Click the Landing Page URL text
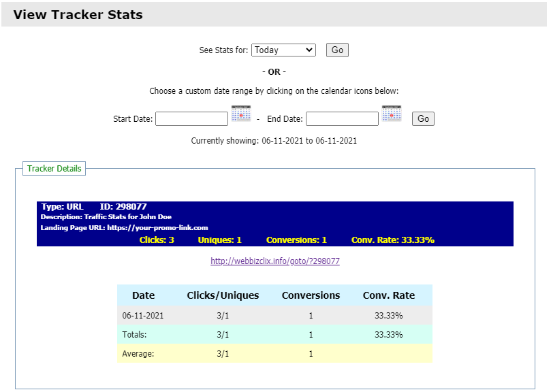This screenshot has width=551, height=392. pos(124,227)
